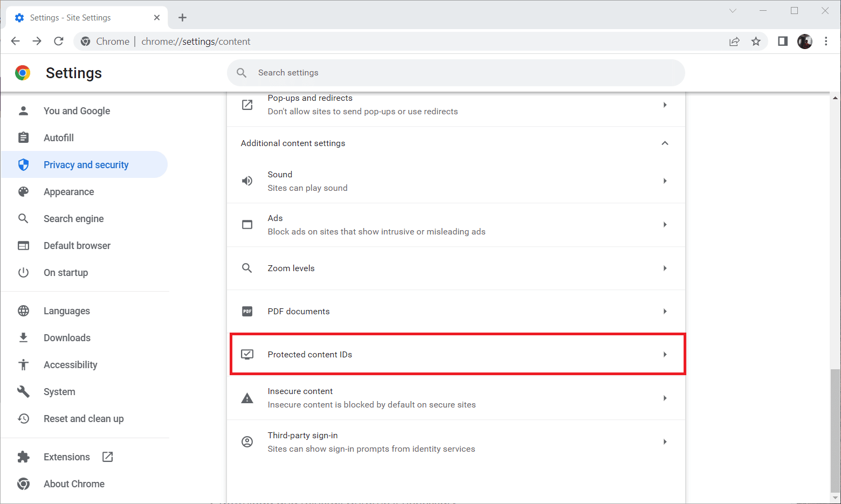Open Extensions link in sidebar
Image resolution: width=841 pixels, height=504 pixels.
(84, 457)
